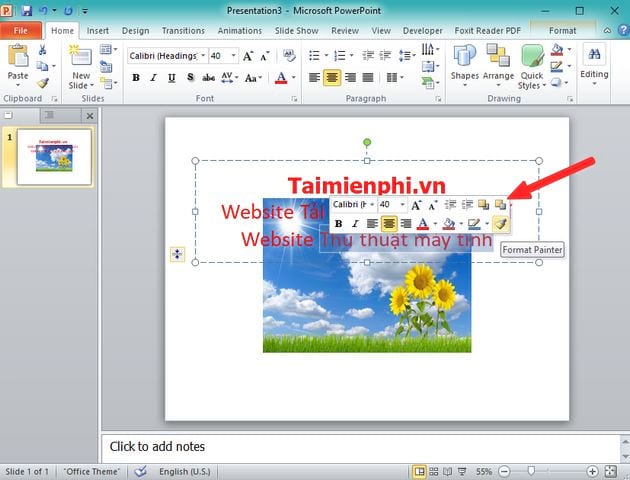Click Format Painter on mini toolbar
630x480 pixels.
click(500, 223)
